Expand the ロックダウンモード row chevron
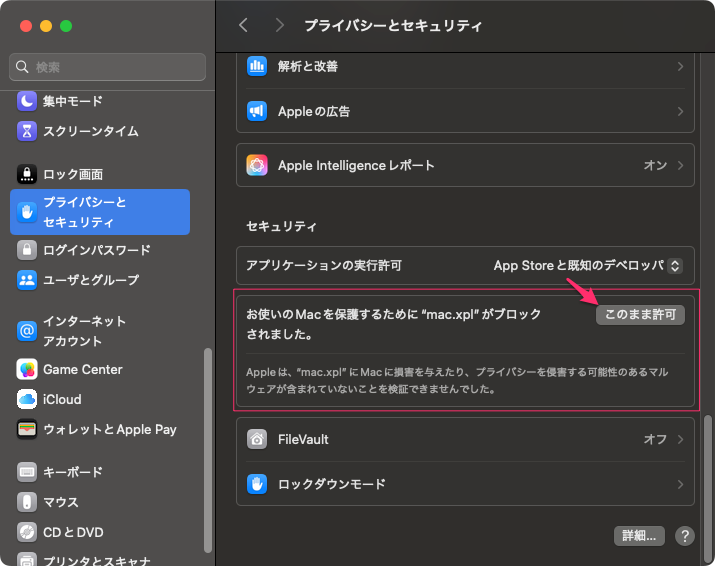Viewport: 715px width, 566px height. point(680,484)
